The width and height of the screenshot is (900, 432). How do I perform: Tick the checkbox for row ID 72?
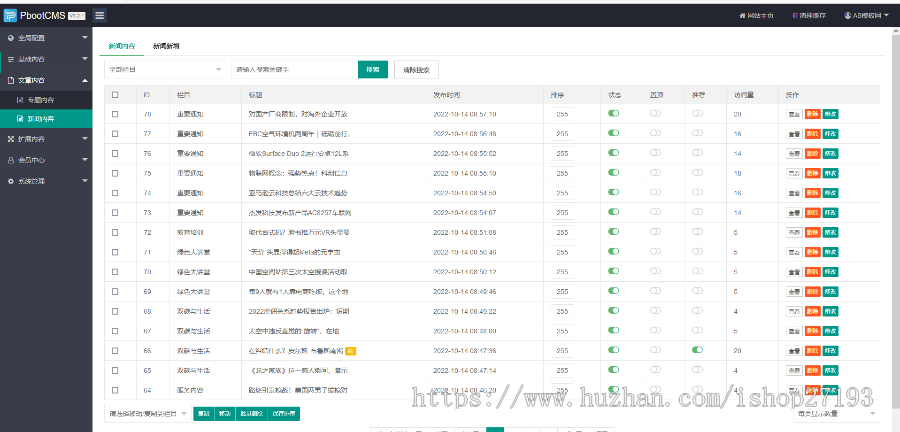[x=115, y=232]
